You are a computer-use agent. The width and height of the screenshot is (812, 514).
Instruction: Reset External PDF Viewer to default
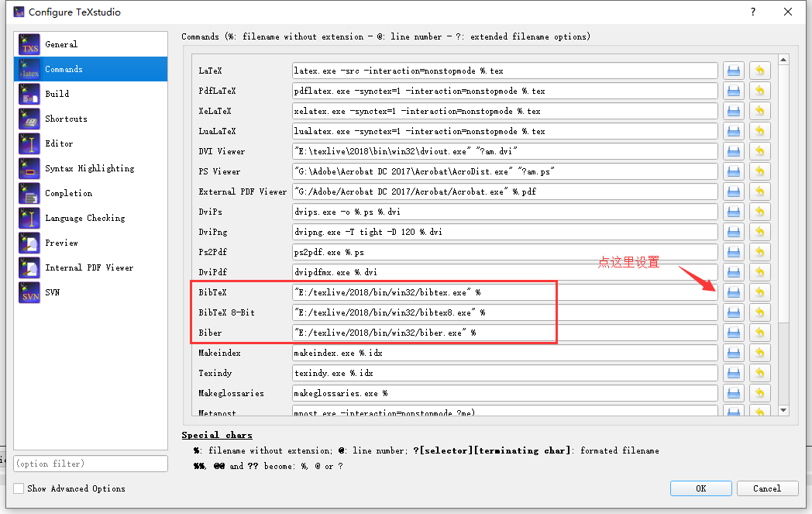click(759, 191)
